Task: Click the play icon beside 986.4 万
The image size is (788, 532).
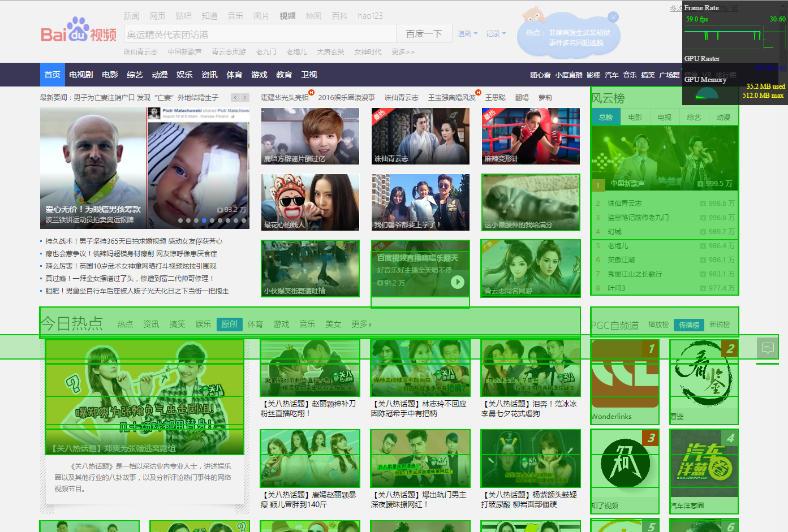Action: point(703,246)
